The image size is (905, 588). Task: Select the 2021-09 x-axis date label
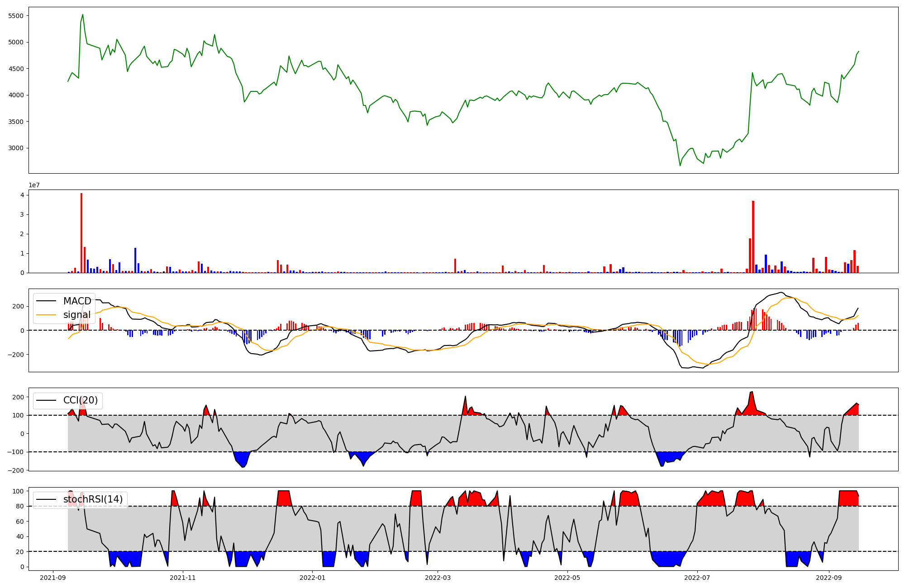53,578
